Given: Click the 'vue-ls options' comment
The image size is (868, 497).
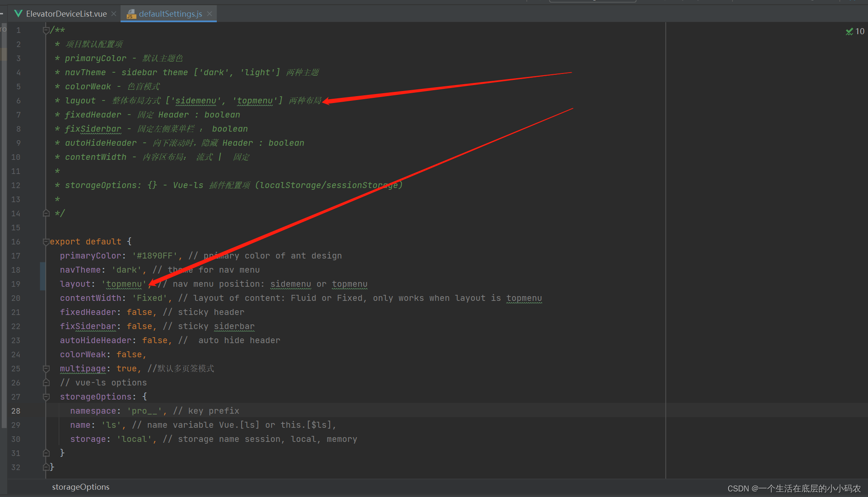Looking at the screenshot, I should [103, 382].
